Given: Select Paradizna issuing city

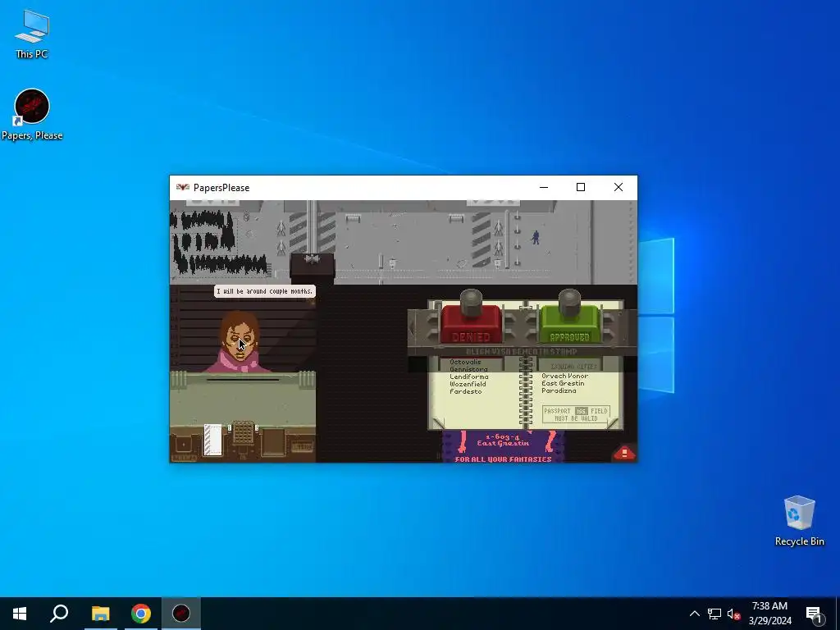Looking at the screenshot, I should point(559,391).
